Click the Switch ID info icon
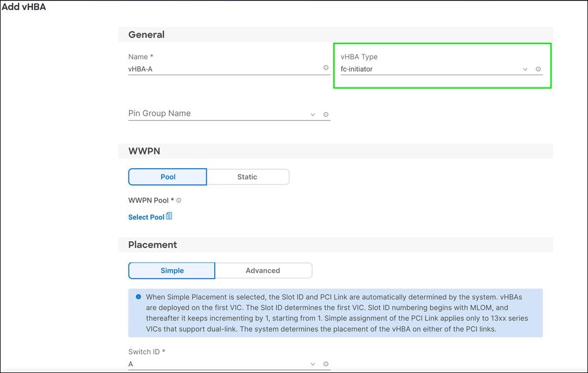The height and width of the screenshot is (373, 588). coord(325,363)
